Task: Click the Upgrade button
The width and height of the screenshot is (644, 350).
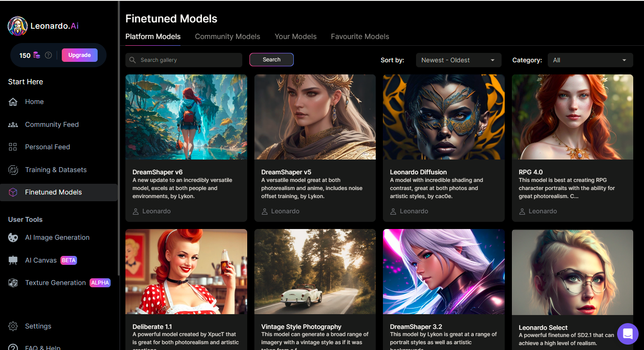Action: 80,55
